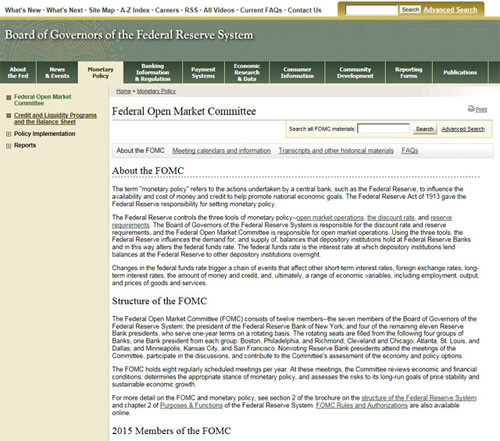Open the Payment Systems menu
Screen dimensions: 500x441
click(x=203, y=73)
